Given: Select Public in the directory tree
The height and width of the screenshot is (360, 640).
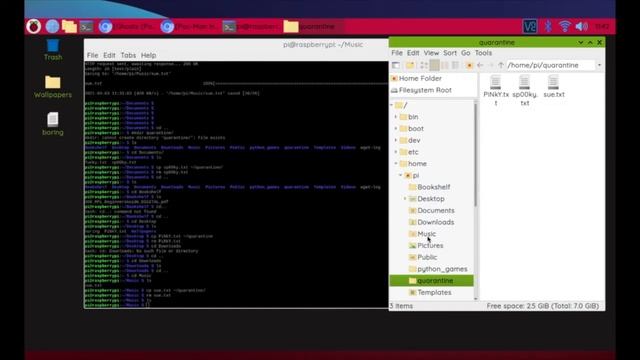Looking at the screenshot, I should coord(427,258).
